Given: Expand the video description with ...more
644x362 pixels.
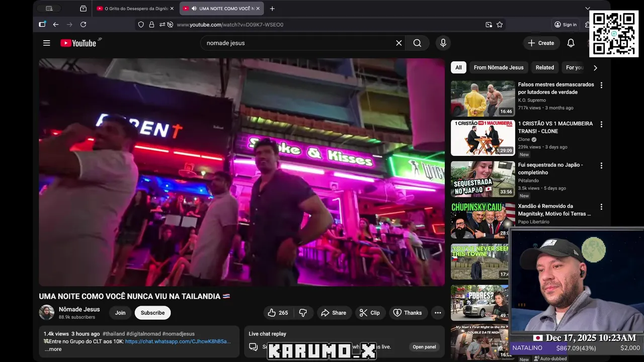Looking at the screenshot, I should (x=53, y=349).
